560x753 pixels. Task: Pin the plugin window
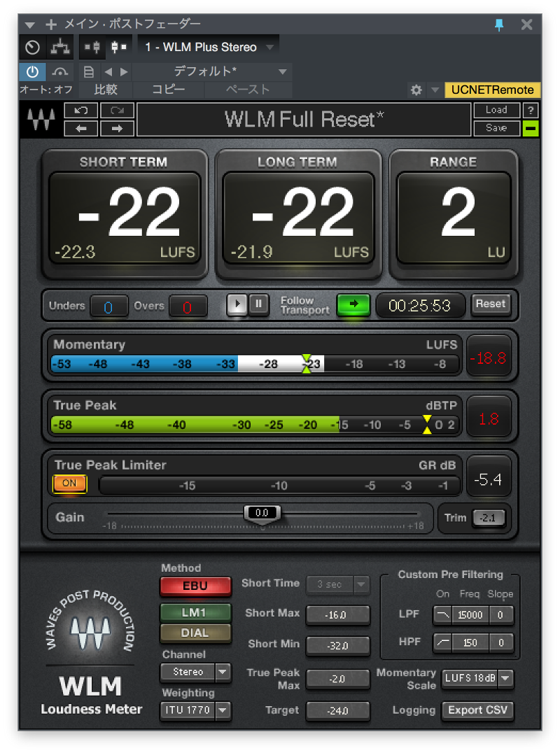[x=499, y=24]
